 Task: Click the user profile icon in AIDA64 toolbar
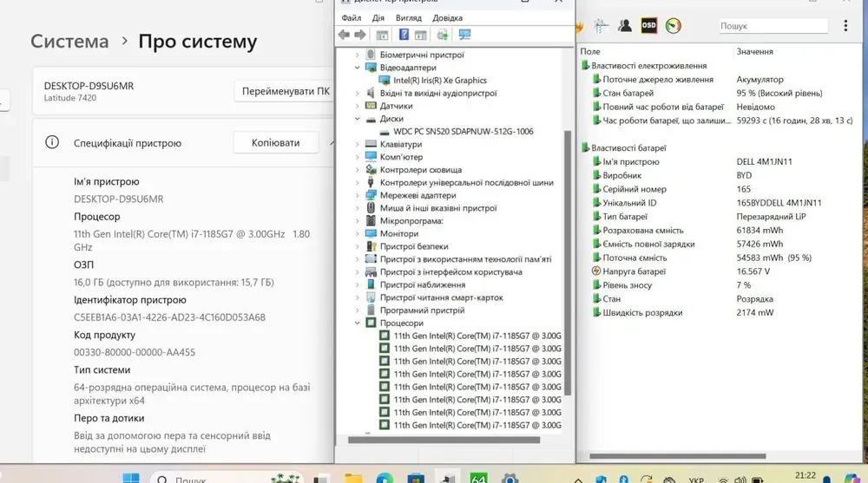625,26
